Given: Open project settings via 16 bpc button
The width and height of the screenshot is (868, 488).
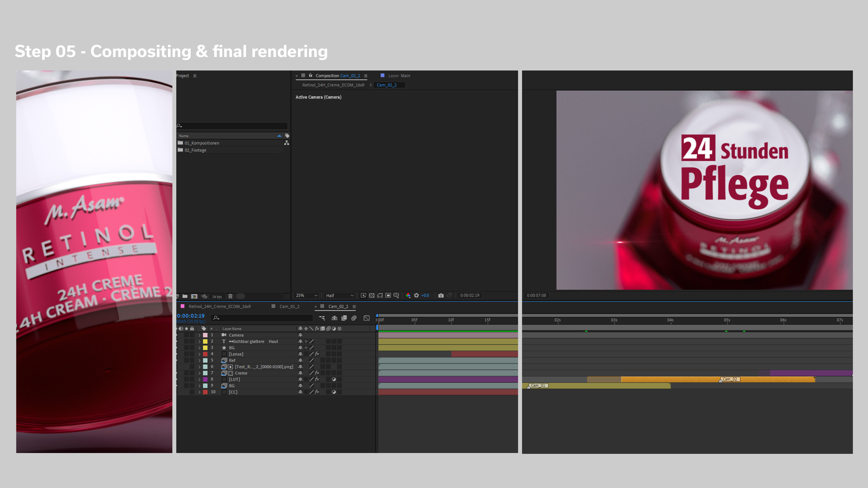Looking at the screenshot, I should (217, 297).
